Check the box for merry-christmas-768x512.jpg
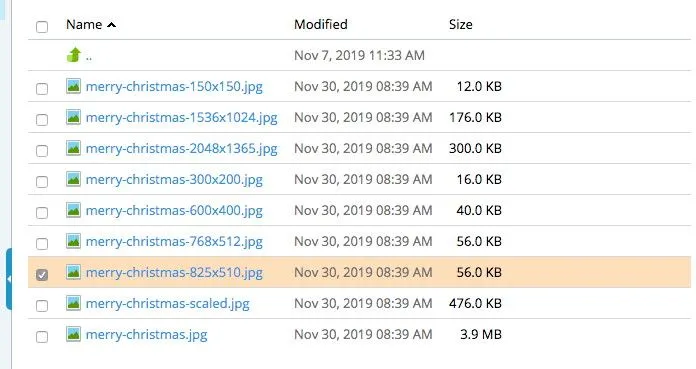696x369 pixels. 42,243
